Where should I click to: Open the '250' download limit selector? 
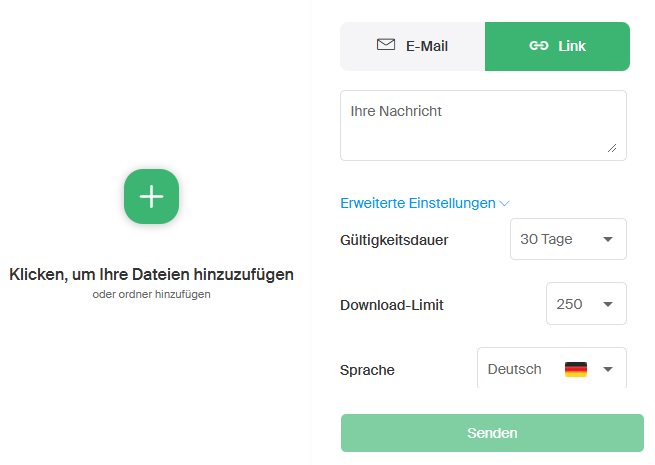586,304
